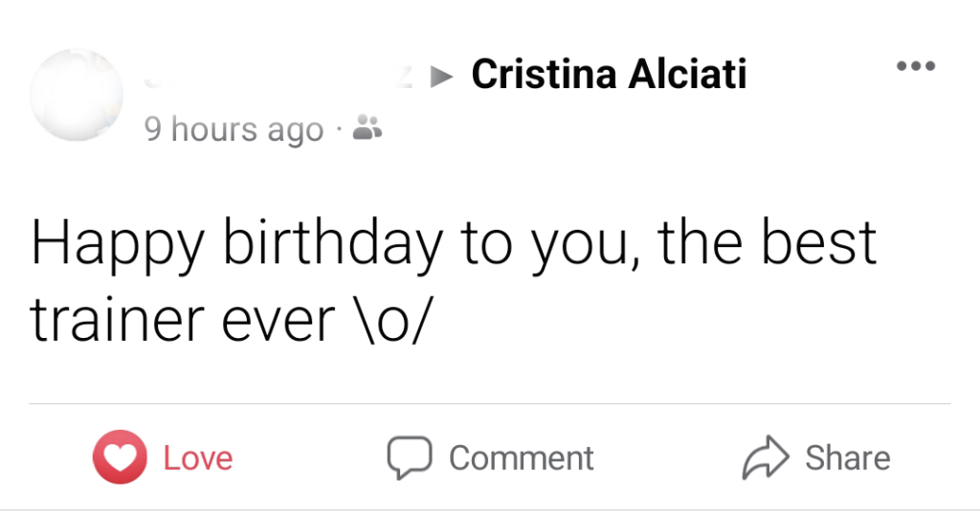Click the word "hours" in the timestamp
This screenshot has height=516, width=980.
[214, 128]
